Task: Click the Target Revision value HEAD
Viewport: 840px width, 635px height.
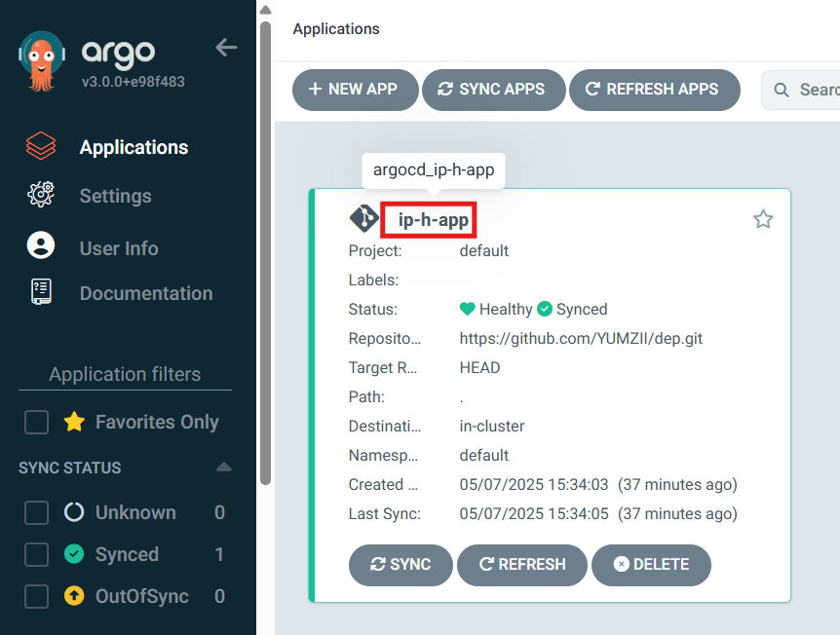Action: [480, 368]
